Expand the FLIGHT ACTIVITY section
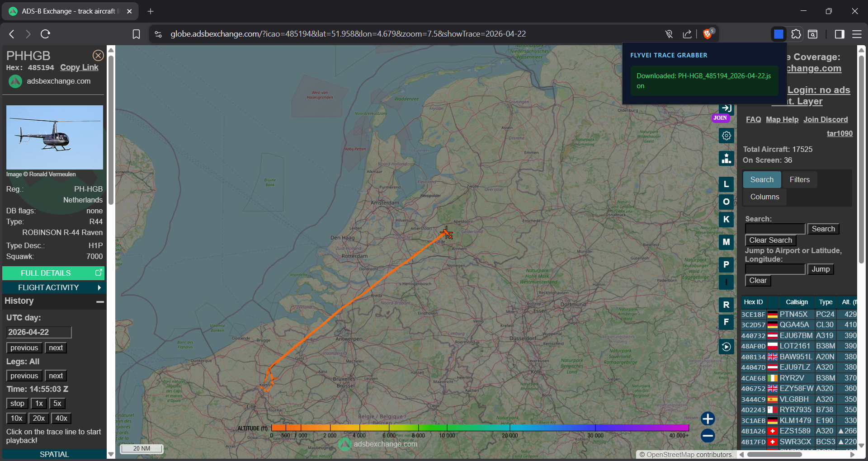868x461 pixels. 53,287
